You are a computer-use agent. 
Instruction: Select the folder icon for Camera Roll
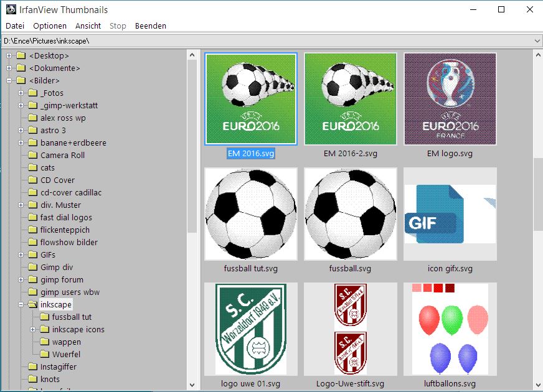(32, 156)
